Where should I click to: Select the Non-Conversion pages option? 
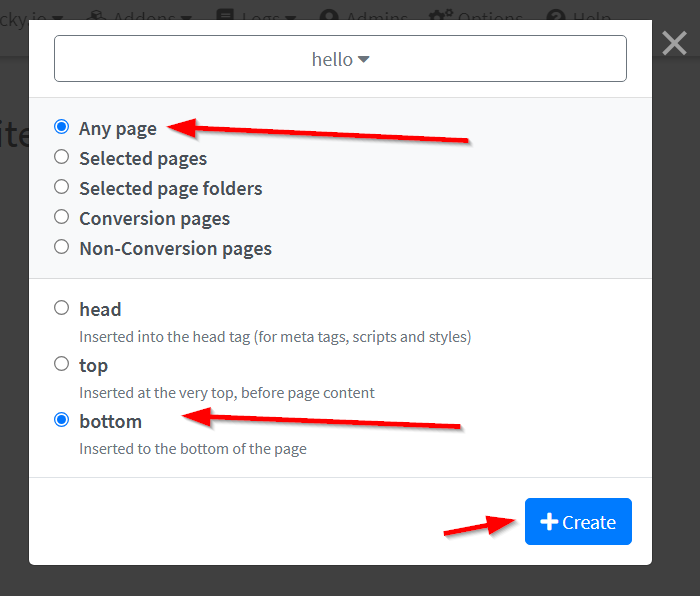(x=62, y=247)
